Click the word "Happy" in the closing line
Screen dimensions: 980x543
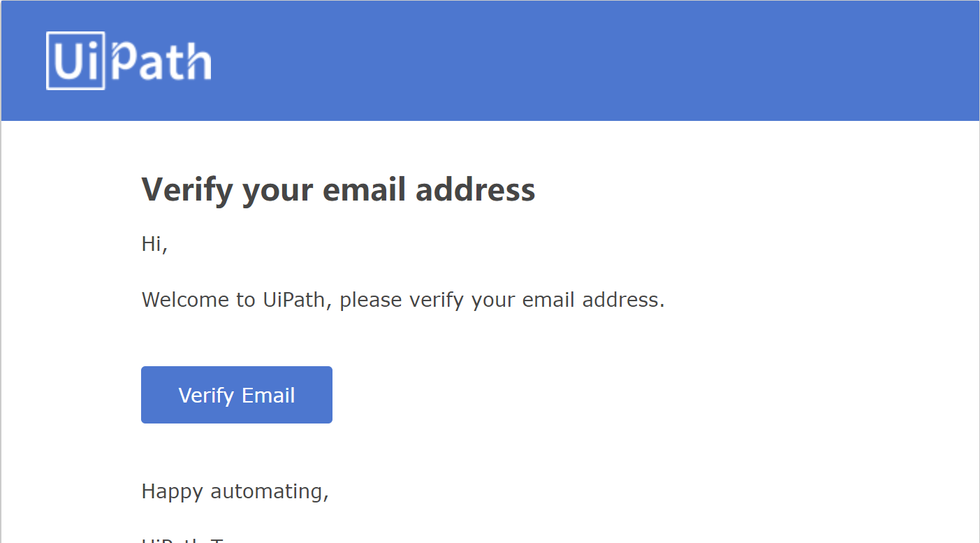pos(173,493)
